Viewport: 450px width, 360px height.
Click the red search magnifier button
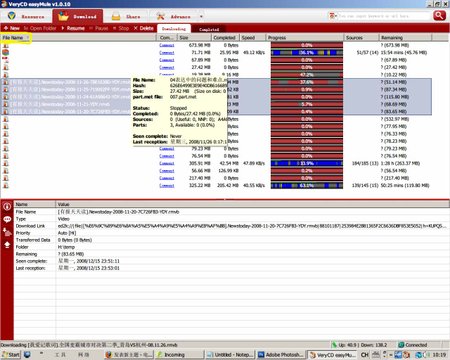point(439,16)
